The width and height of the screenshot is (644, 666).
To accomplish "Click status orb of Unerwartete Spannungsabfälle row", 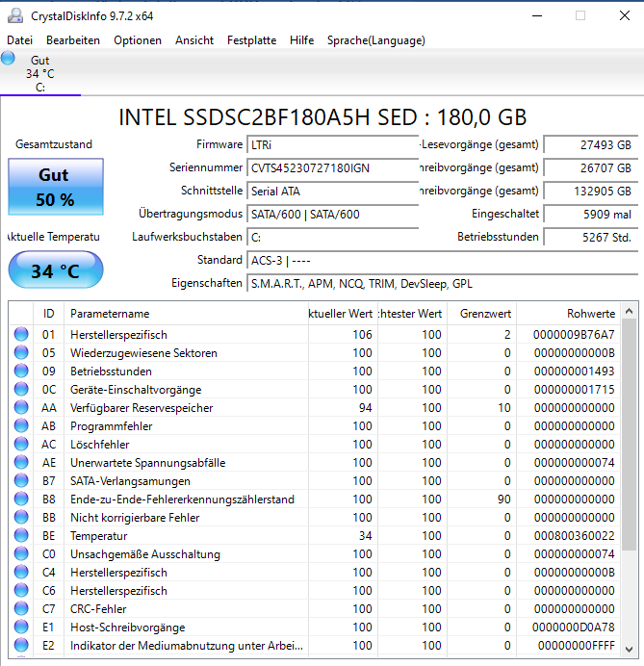I will (21, 462).
